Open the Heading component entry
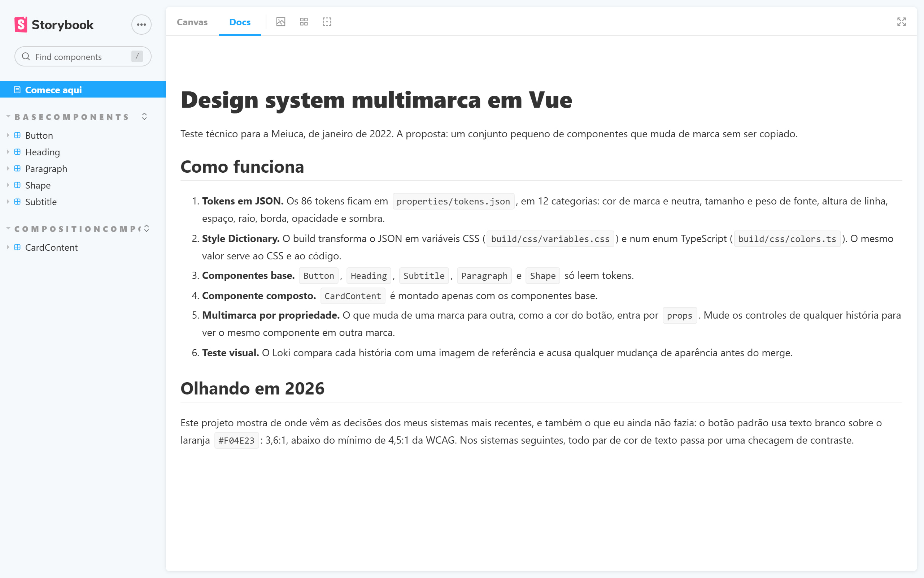This screenshot has width=924, height=578. [x=83, y=152]
